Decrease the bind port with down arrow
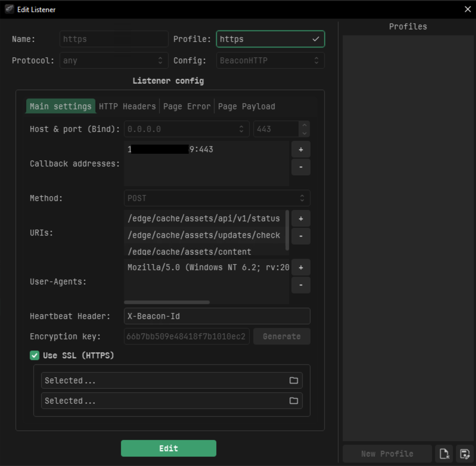This screenshot has width=476, height=466. pyautogui.click(x=304, y=133)
